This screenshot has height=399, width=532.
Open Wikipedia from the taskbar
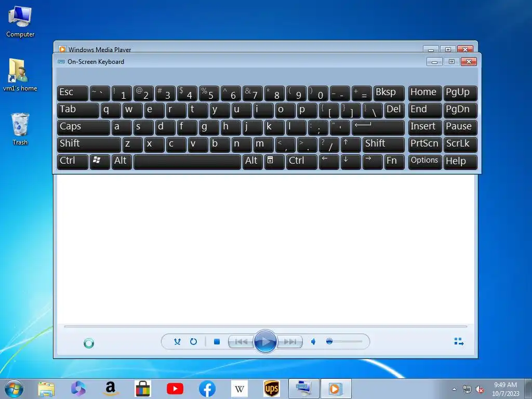[240, 389]
